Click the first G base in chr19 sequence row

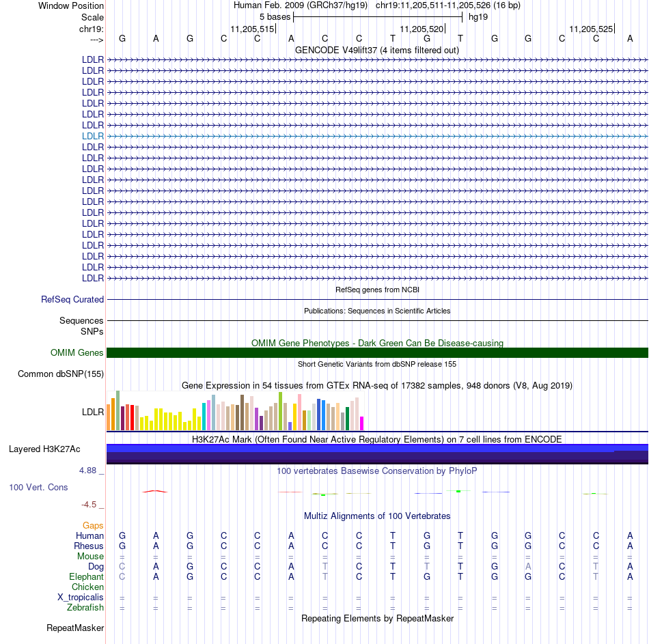pos(122,38)
